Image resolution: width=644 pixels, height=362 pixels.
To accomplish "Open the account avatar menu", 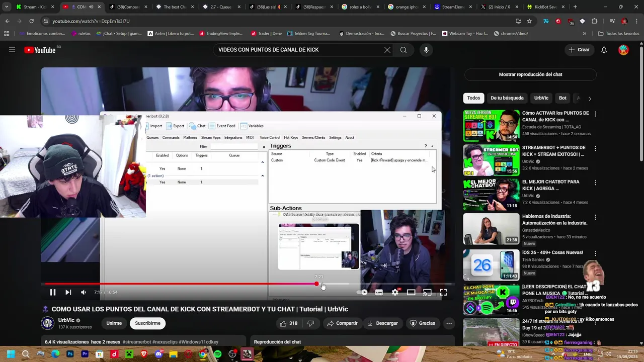I will [x=623, y=50].
